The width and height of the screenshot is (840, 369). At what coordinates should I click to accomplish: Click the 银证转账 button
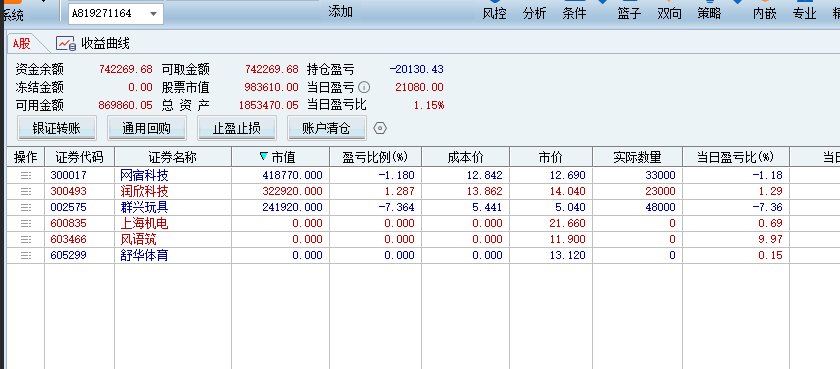[57, 129]
